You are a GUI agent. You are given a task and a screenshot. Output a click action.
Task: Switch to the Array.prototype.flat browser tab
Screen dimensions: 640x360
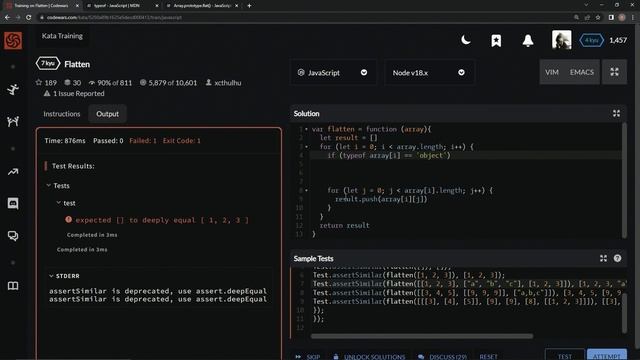(202, 6)
